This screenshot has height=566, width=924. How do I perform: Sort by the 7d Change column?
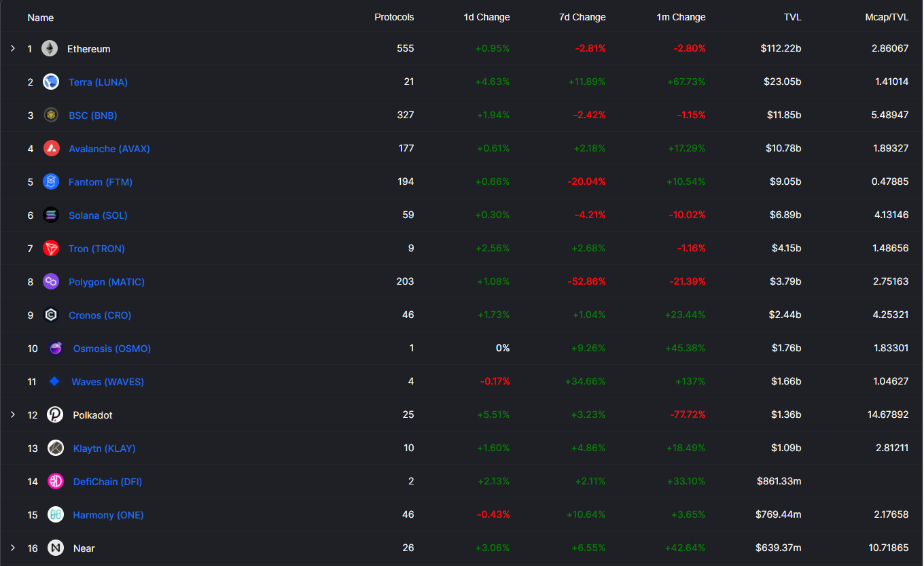[x=582, y=17]
